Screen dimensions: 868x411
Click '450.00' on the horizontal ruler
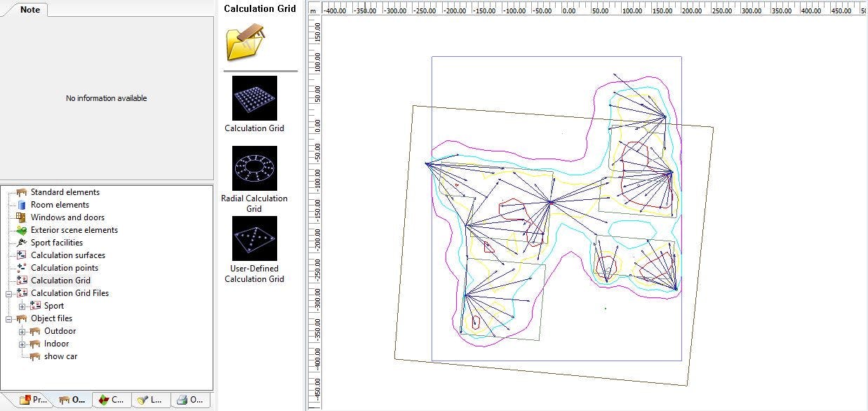[841, 11]
